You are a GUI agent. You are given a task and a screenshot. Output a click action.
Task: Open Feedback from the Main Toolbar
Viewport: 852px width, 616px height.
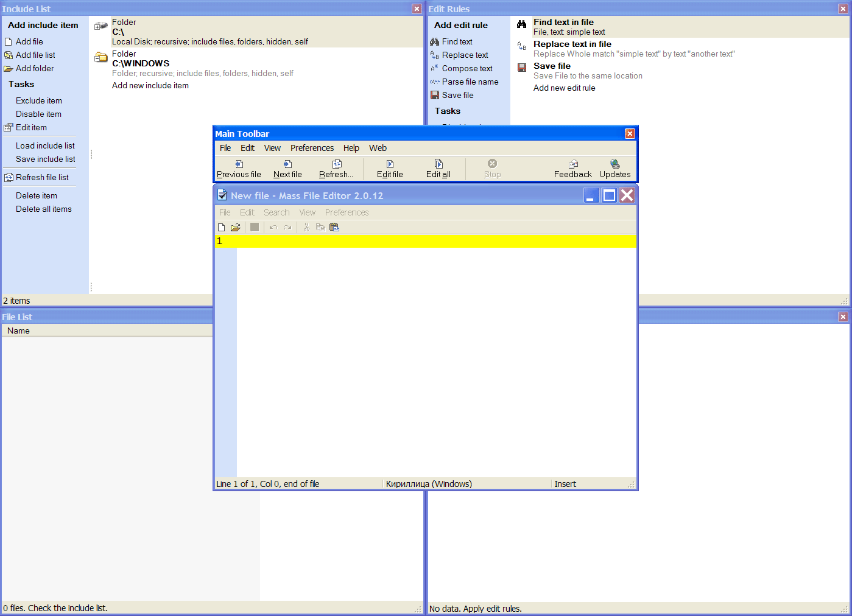[573, 169]
